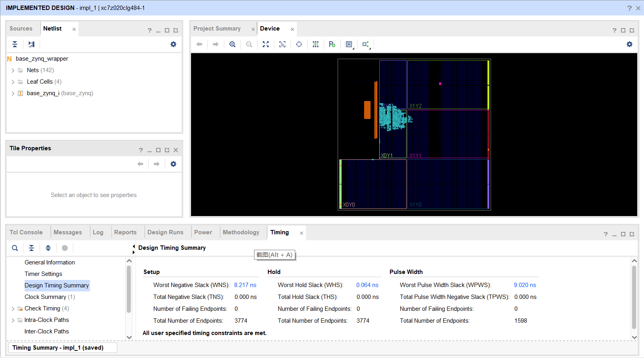Click the forward navigation arrow in Tile Properties

pyautogui.click(x=156, y=164)
